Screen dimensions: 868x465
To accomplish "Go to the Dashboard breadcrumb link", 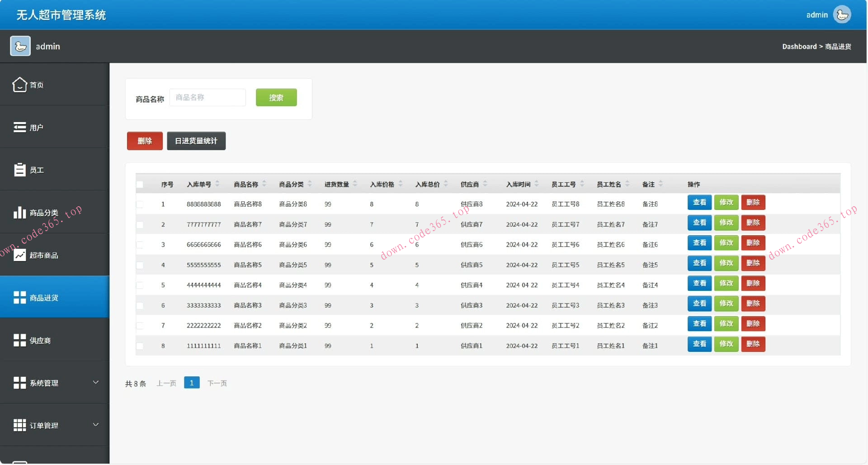I will (x=799, y=47).
